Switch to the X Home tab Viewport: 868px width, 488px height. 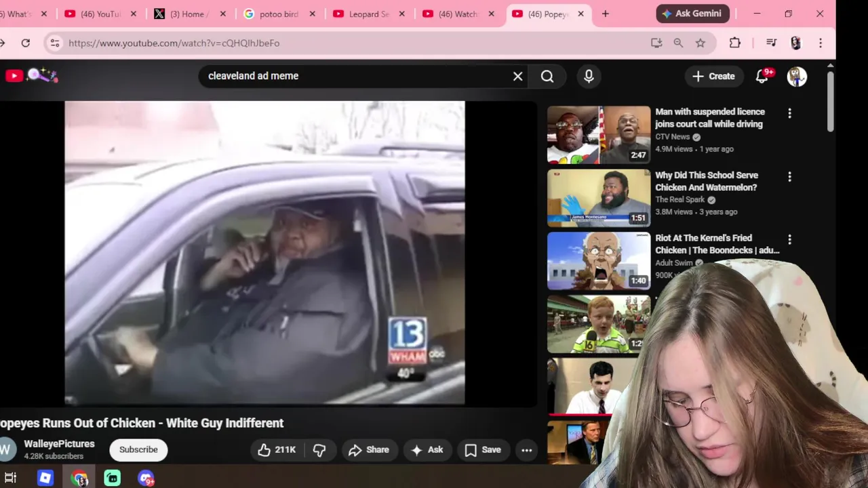point(189,14)
